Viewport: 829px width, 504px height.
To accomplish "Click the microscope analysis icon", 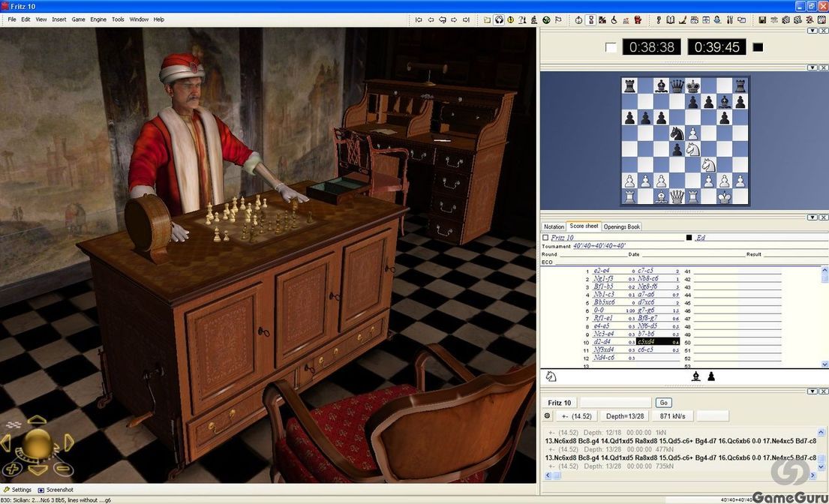I will coord(534,20).
